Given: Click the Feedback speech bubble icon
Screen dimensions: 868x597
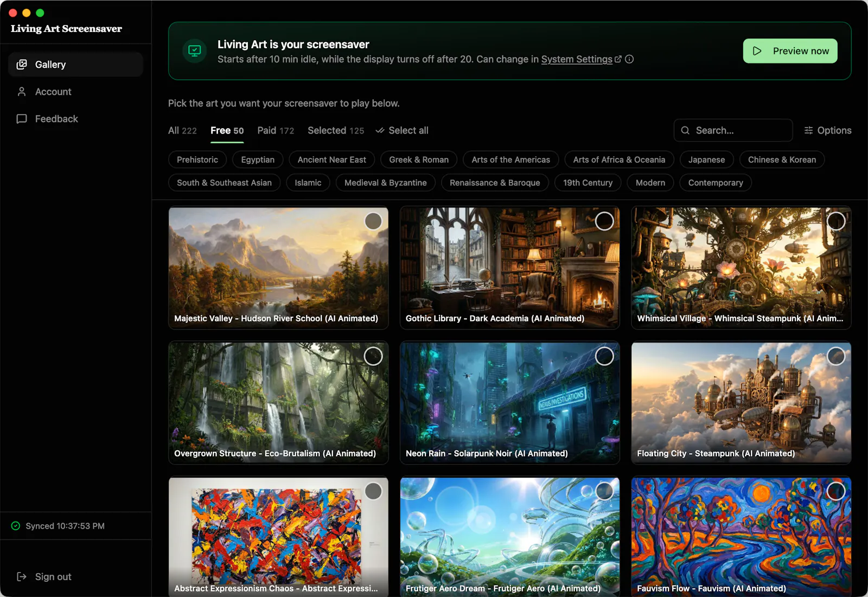Looking at the screenshot, I should click(22, 119).
